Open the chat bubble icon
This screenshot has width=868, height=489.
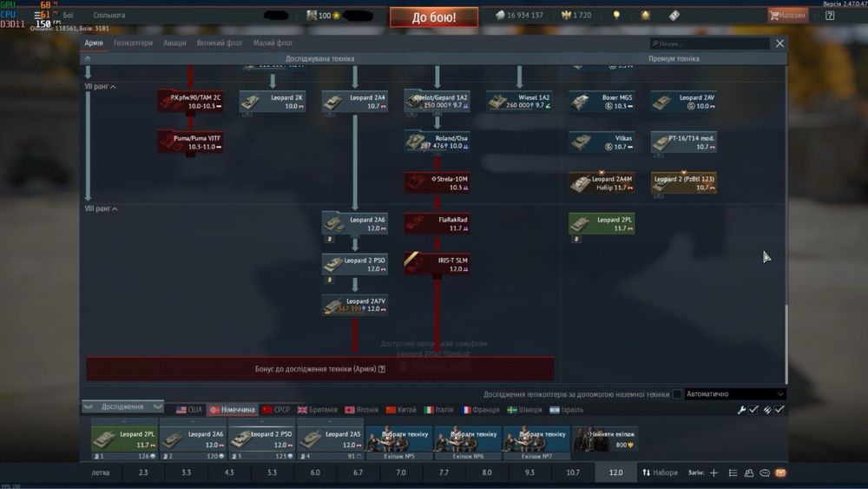(x=765, y=473)
